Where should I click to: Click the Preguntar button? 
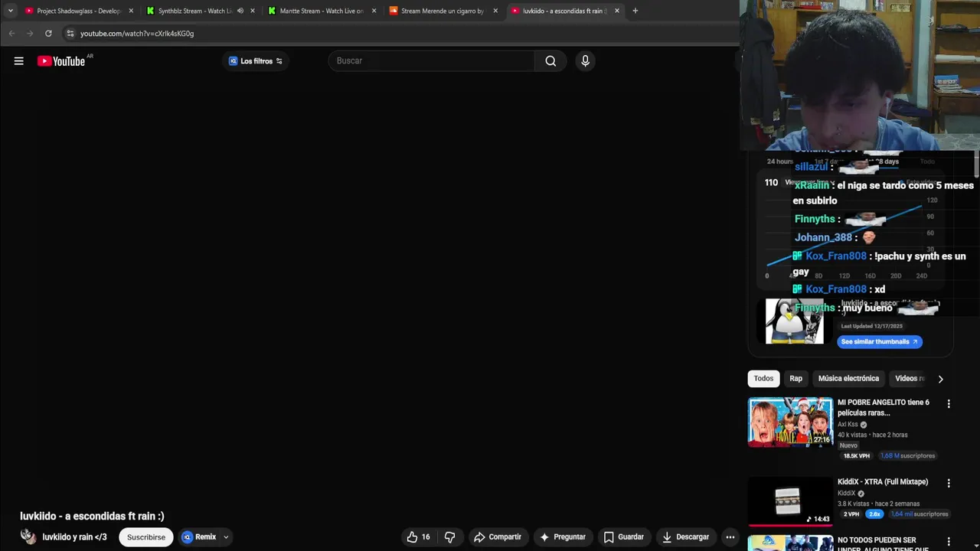point(563,537)
